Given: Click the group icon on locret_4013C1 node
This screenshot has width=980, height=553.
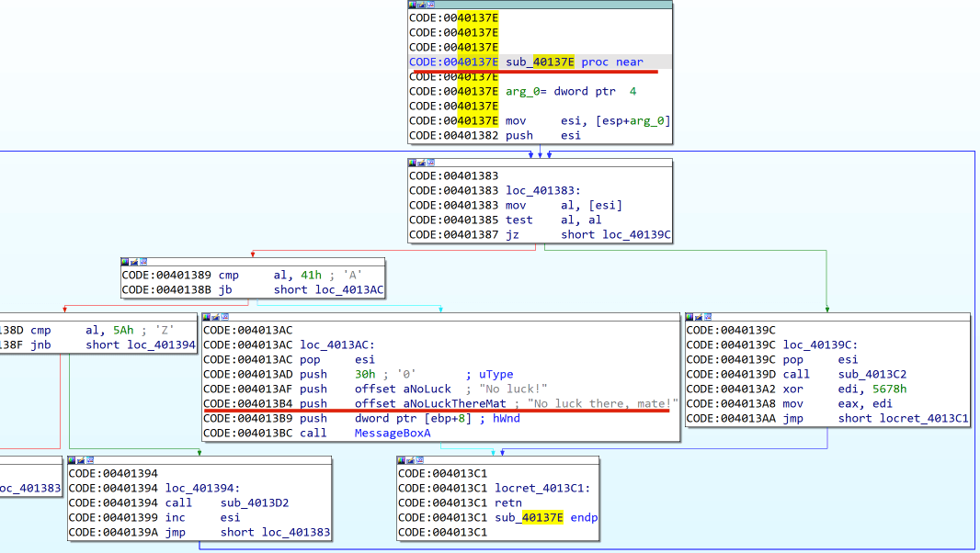Looking at the screenshot, I should [419, 460].
